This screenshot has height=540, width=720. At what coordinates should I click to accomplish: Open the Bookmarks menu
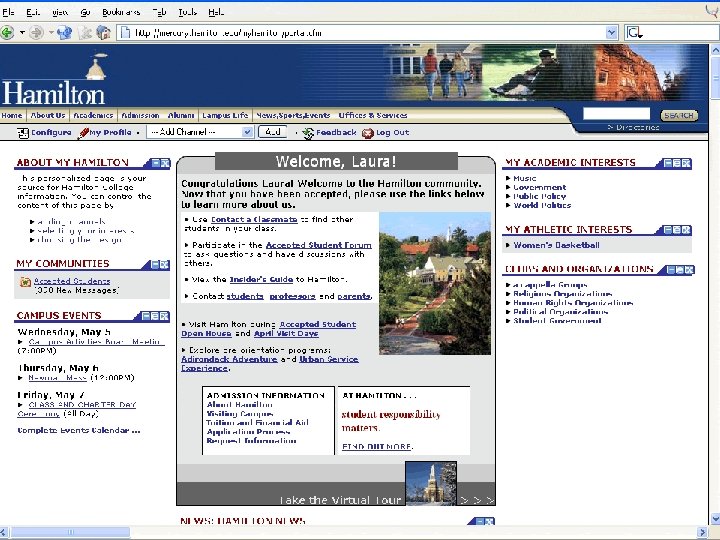click(x=121, y=12)
